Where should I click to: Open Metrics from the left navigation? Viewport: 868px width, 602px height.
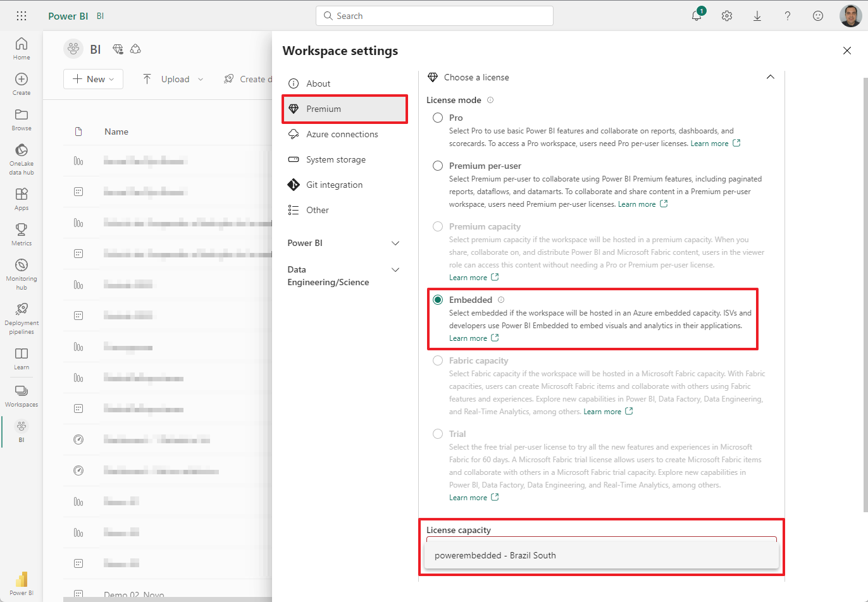coord(22,233)
